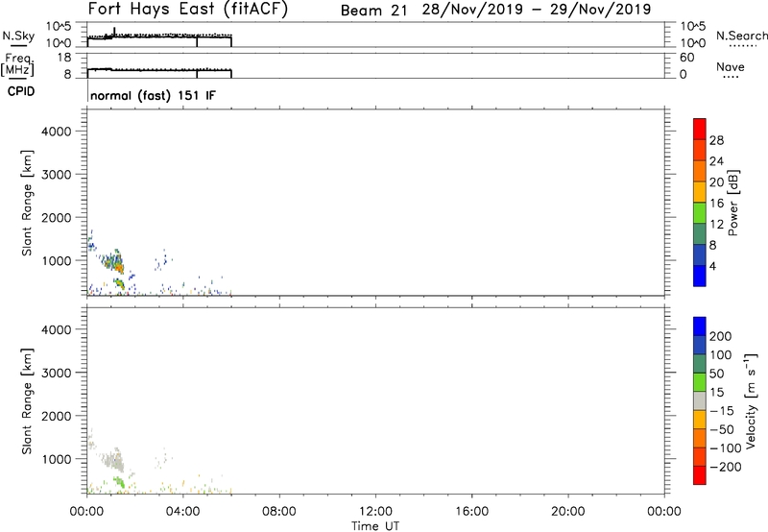Click the 'Freq. [MHz]' axis label
The height and width of the screenshot is (532, 768).
coord(17,64)
